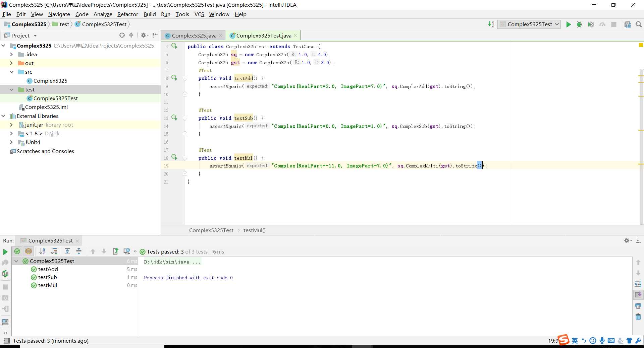
Task: Close the Complex5325Test.java tab
Action: pyautogui.click(x=295, y=36)
